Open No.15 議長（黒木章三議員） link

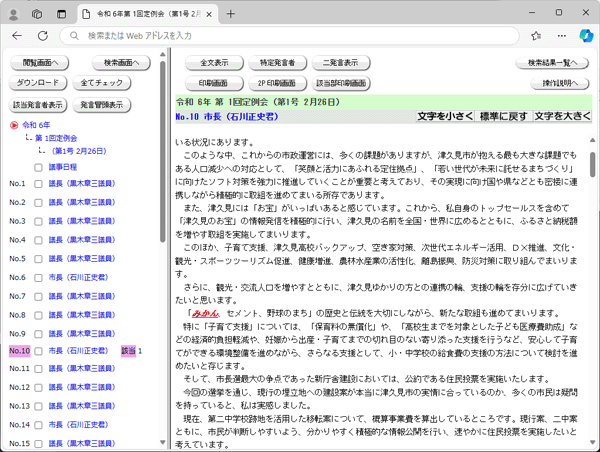(x=82, y=444)
